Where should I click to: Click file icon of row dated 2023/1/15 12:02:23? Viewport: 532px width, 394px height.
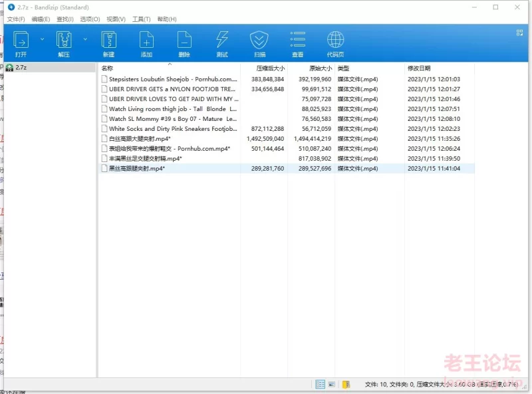[x=104, y=129]
